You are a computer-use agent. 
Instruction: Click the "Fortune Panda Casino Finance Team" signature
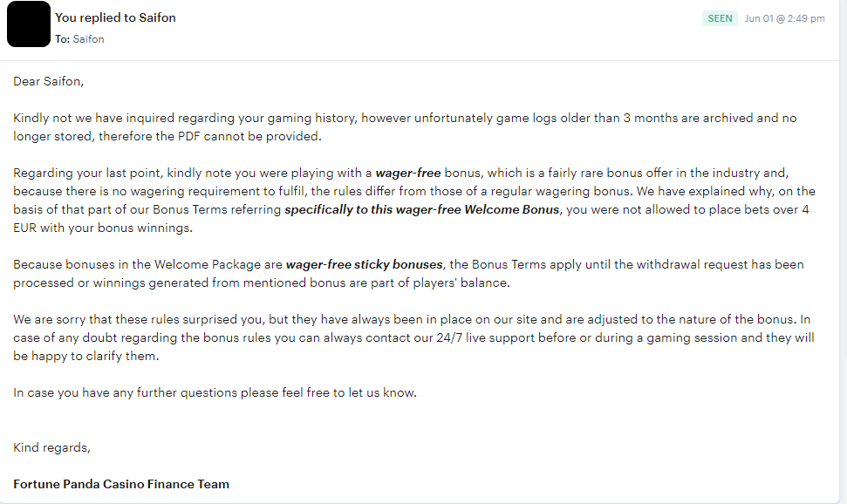point(121,484)
